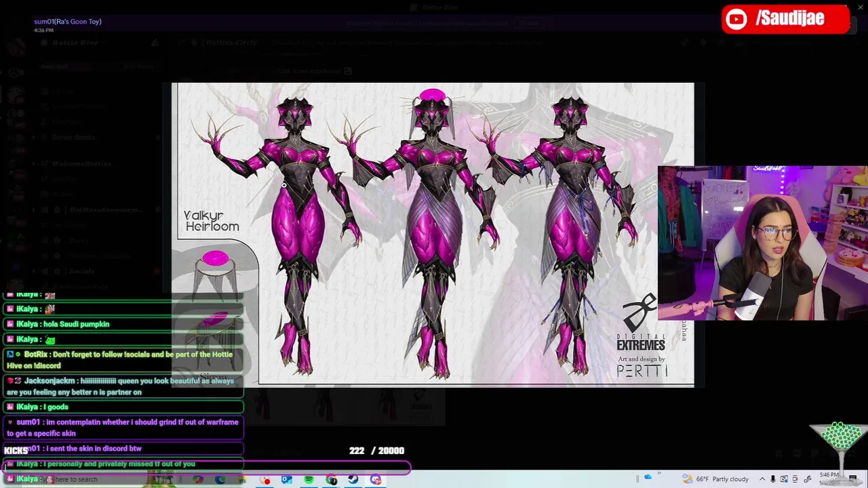The image size is (868, 488).
Task: Click the 'iKaiya : I goods' message
Action: click(x=123, y=407)
